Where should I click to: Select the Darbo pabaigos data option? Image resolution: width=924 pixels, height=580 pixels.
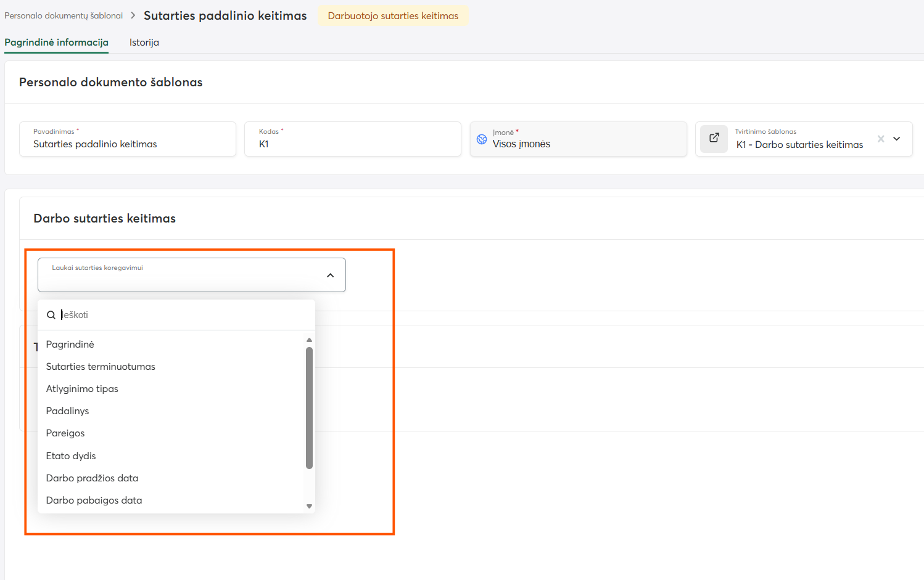[94, 500]
